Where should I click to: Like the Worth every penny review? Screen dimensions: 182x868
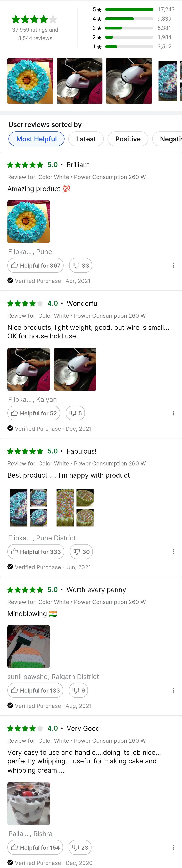[35, 690]
